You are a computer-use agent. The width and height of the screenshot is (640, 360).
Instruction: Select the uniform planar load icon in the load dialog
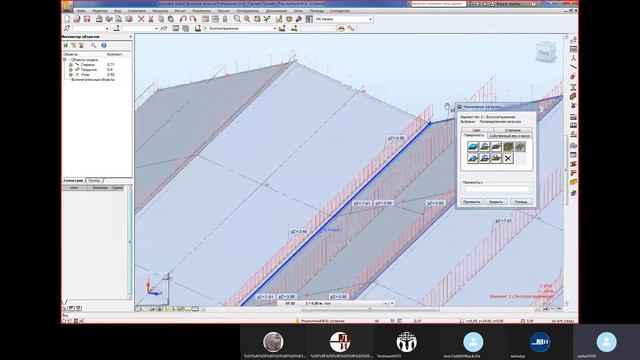pos(473,147)
